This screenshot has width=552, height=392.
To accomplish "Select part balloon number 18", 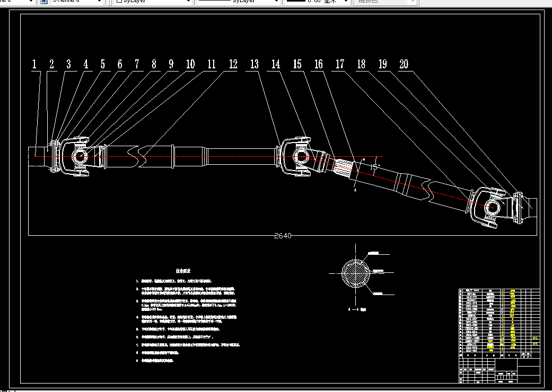I will (x=361, y=64).
